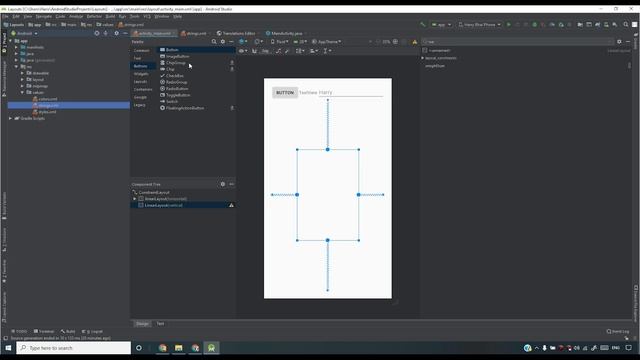Open the Legacy palette category
This screenshot has height=360, width=640.
[140, 105]
